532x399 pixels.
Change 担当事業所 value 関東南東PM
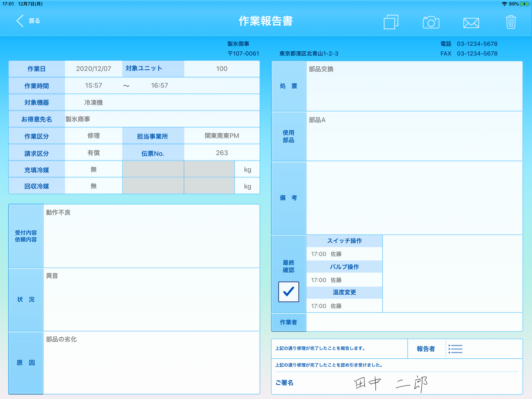[222, 136]
